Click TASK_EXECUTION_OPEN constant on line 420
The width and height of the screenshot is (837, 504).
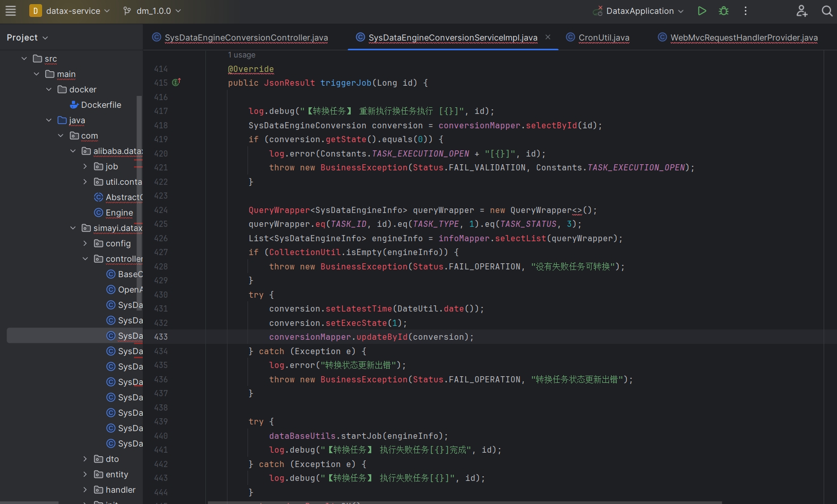pos(420,153)
